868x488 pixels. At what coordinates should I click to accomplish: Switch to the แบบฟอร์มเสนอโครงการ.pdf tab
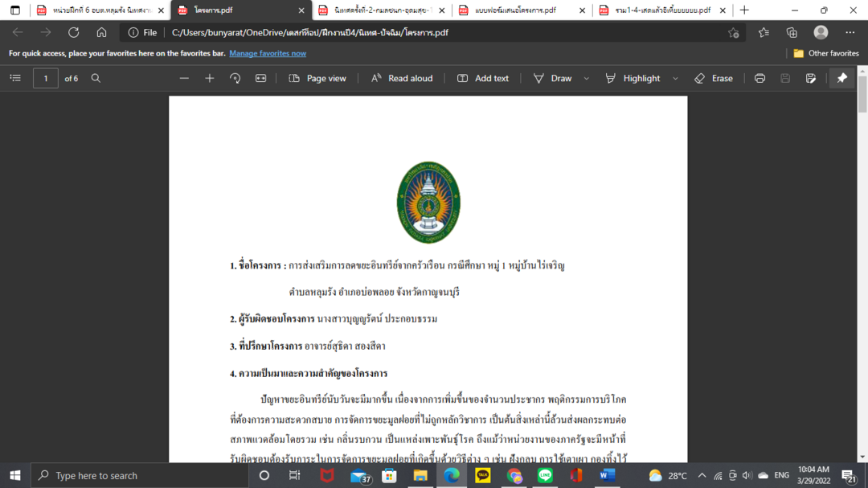coord(517,10)
